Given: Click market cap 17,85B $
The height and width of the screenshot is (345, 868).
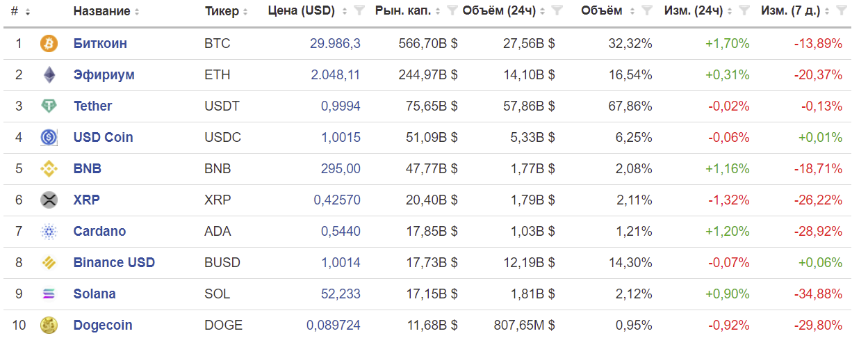Looking at the screenshot, I should click(432, 232).
